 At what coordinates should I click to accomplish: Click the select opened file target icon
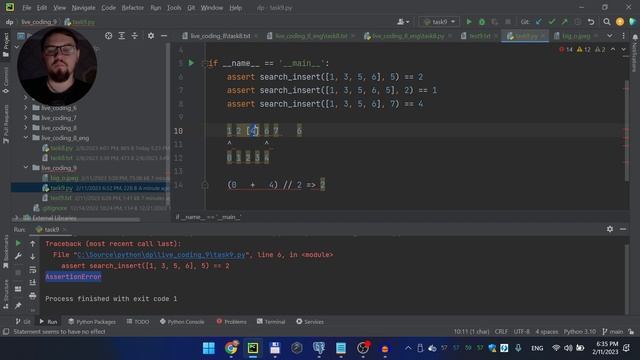(x=109, y=36)
